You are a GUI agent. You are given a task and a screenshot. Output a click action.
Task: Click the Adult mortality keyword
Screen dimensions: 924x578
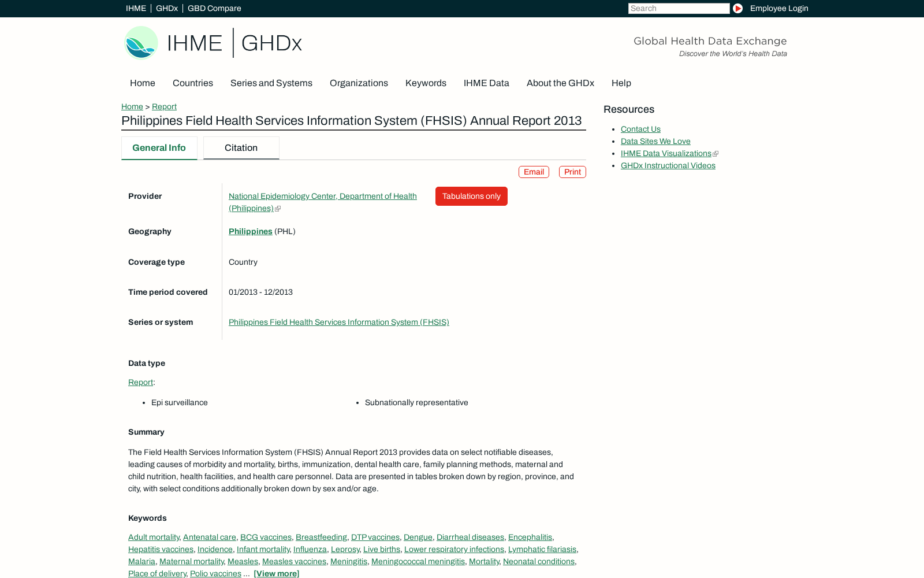[x=154, y=537]
